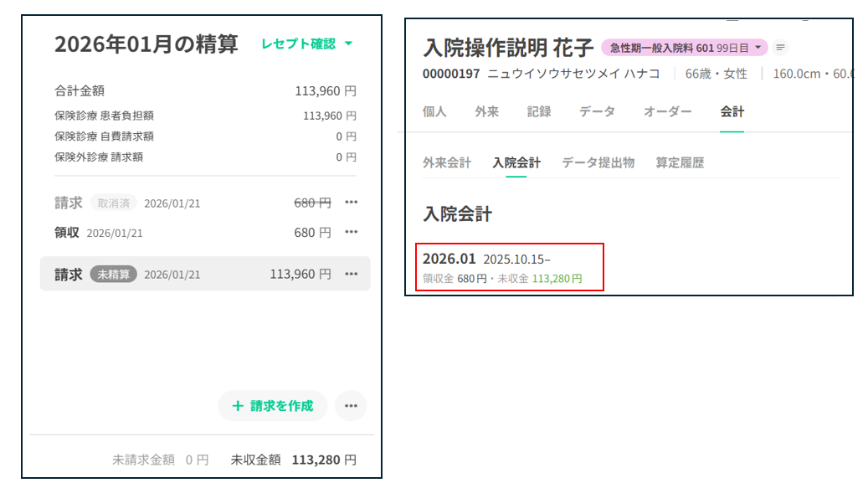Switch to the 個人 tab

tap(434, 111)
